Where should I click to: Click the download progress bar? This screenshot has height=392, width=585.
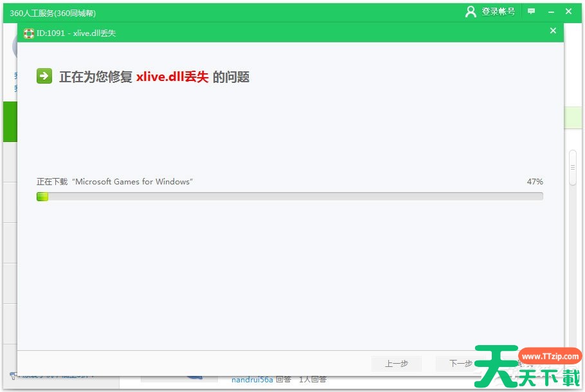(x=289, y=196)
